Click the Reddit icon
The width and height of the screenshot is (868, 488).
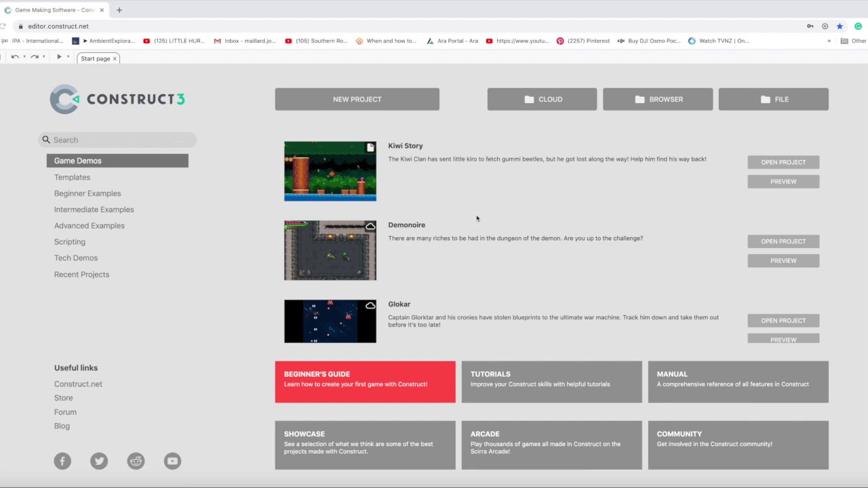(136, 461)
